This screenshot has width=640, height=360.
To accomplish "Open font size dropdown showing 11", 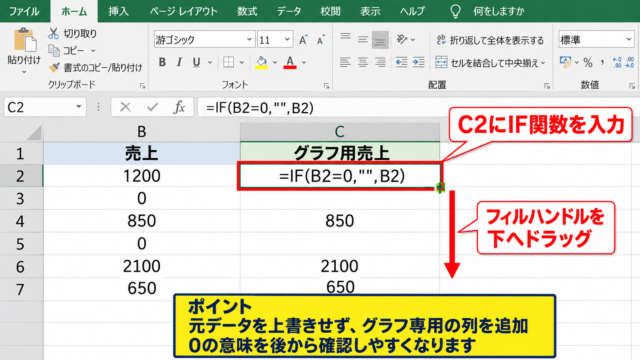I will point(287,40).
